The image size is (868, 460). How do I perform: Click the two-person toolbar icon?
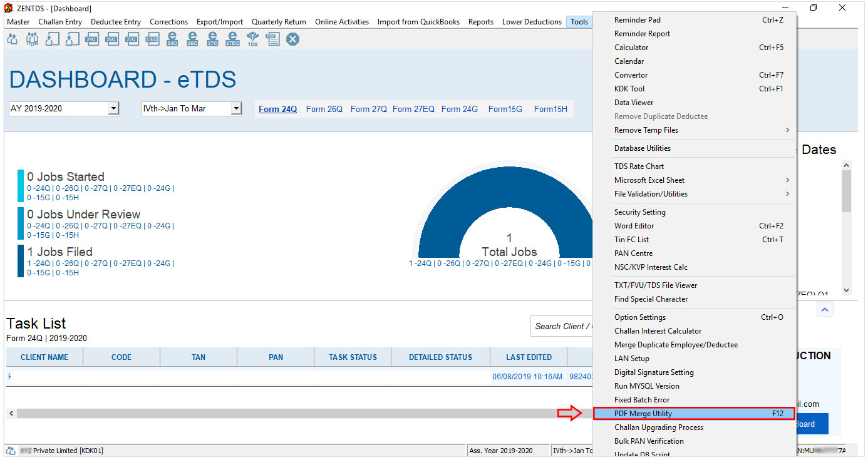coord(13,39)
